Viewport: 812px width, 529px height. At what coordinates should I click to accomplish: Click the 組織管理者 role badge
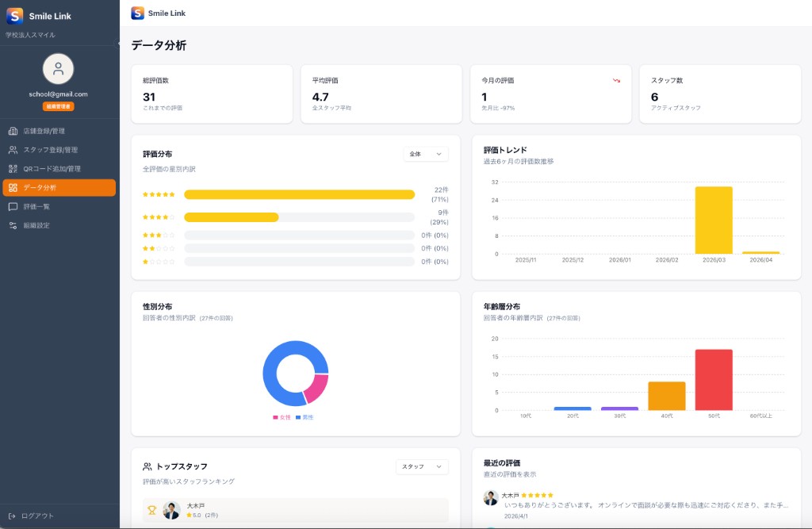pyautogui.click(x=58, y=106)
